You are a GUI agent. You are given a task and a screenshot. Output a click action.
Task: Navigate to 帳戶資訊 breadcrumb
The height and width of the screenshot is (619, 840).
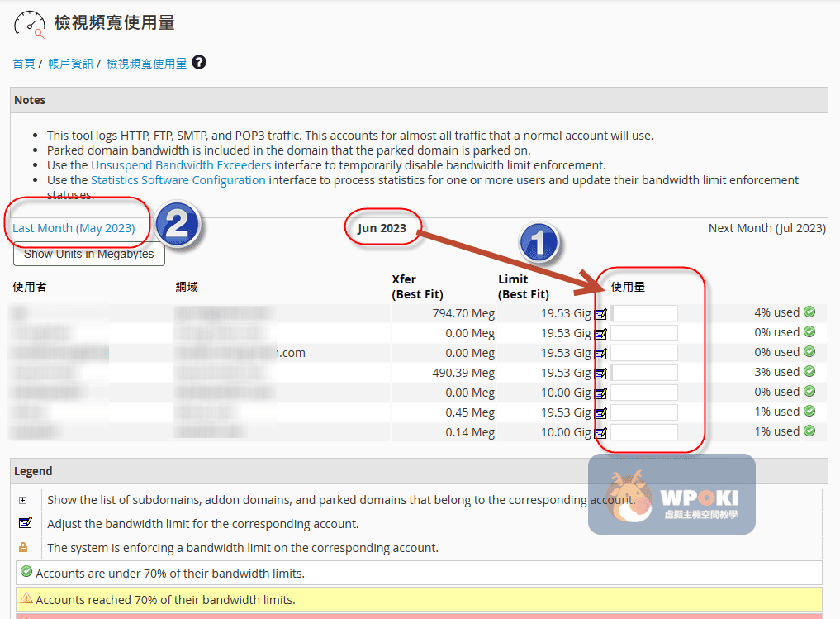(x=70, y=64)
